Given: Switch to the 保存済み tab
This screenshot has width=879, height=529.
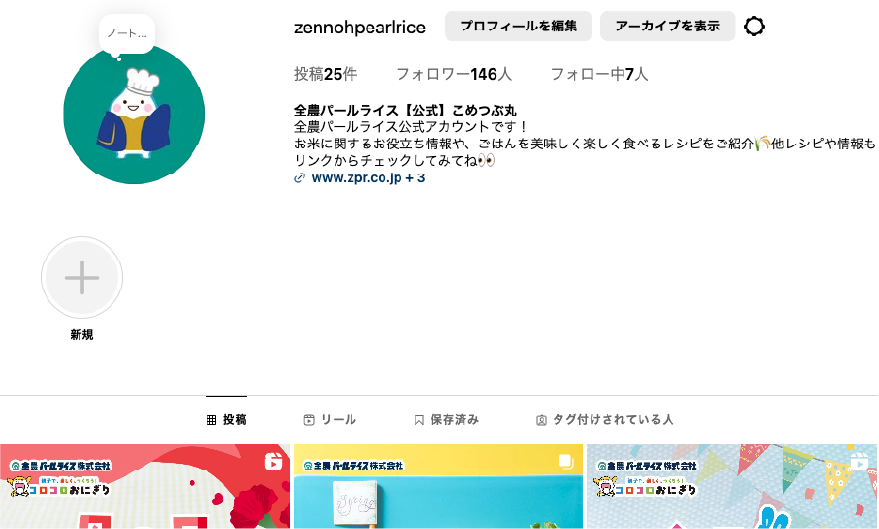Looking at the screenshot, I should click(447, 420).
